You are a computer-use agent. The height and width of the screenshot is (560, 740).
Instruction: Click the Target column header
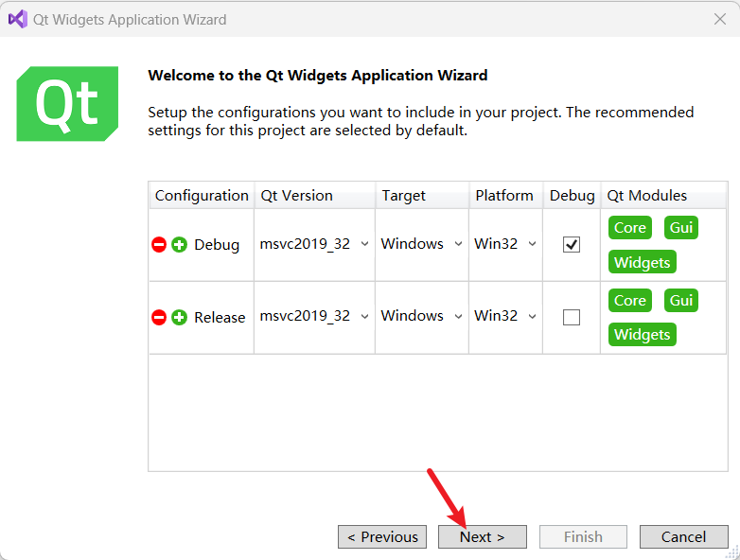422,195
